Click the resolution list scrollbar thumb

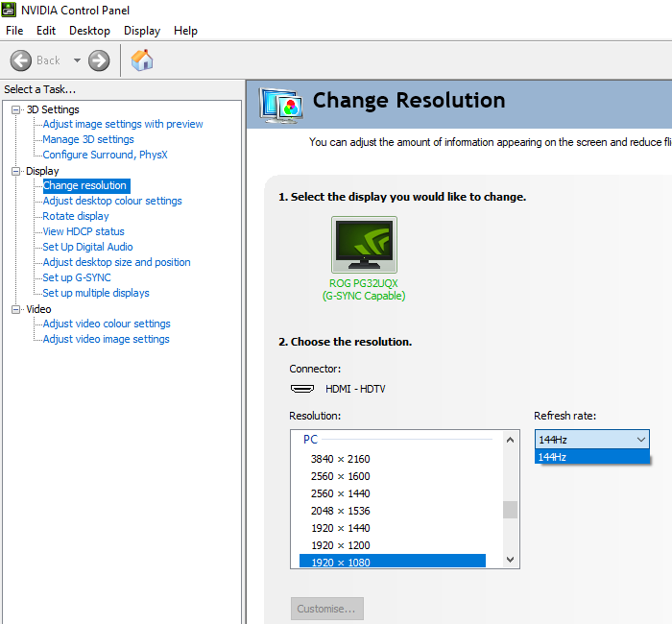[510, 510]
